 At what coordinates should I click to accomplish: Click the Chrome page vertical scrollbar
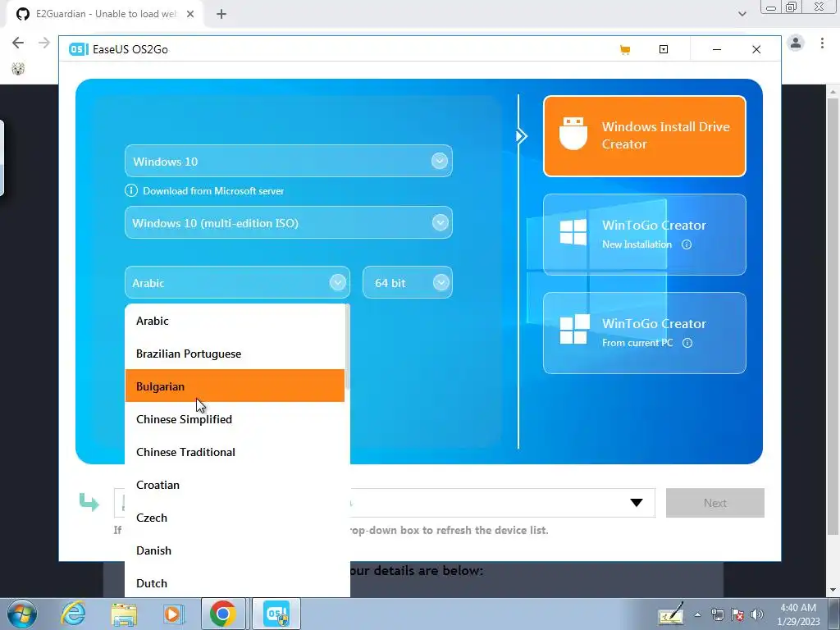[833, 316]
